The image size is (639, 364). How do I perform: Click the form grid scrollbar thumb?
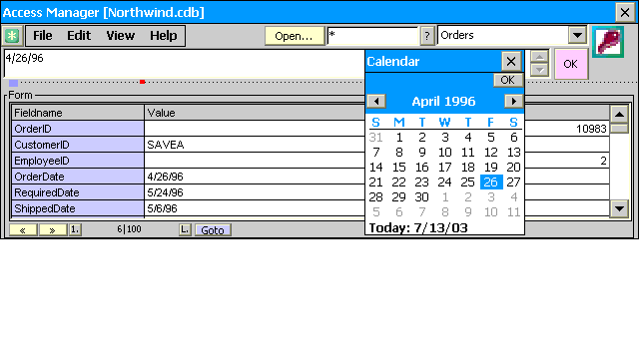tap(619, 129)
